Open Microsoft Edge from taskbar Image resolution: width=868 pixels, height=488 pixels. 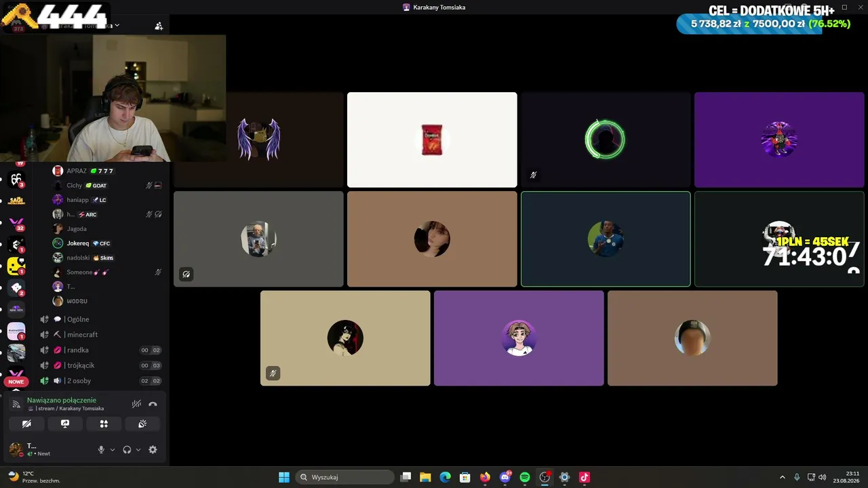(445, 477)
